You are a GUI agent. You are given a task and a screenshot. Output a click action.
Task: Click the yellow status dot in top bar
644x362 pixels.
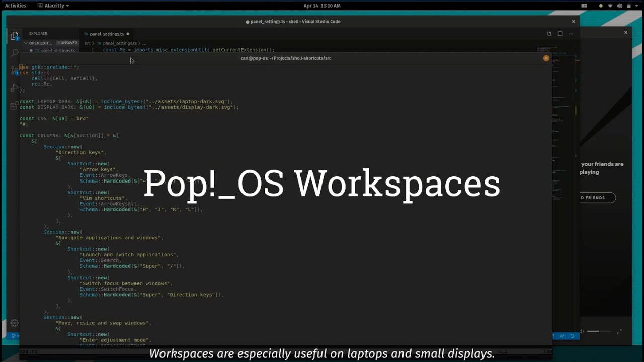(601, 6)
